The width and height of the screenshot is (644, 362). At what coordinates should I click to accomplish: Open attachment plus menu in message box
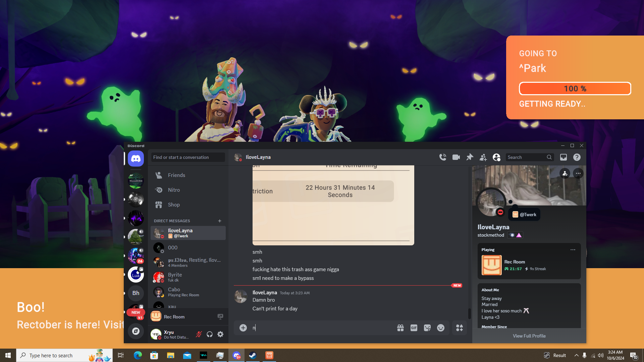point(243,328)
